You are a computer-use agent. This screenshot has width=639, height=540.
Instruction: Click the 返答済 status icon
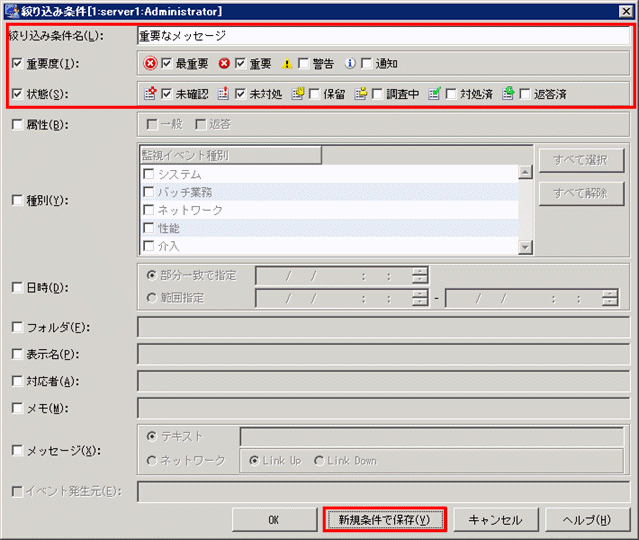(x=508, y=93)
